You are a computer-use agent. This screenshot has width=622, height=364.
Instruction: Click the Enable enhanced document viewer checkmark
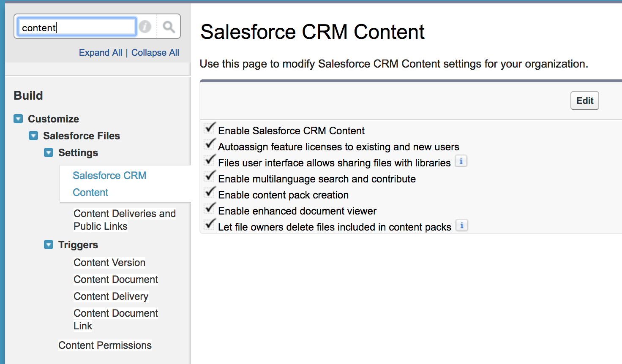click(x=210, y=209)
